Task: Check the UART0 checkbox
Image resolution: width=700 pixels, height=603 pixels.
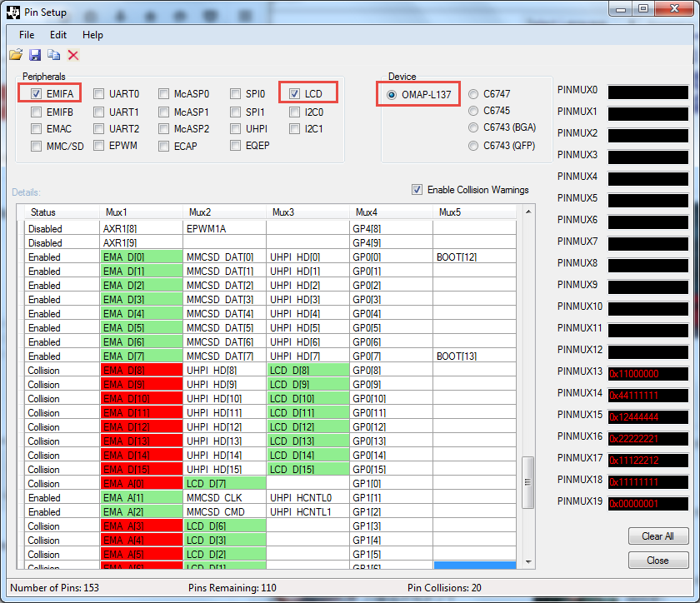Action: [x=98, y=94]
